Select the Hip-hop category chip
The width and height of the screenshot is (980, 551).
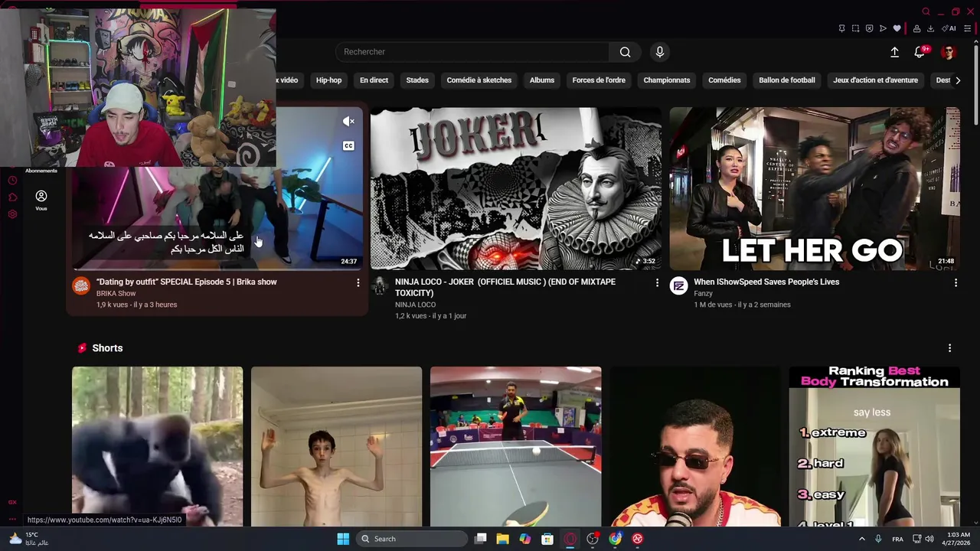pos(329,80)
